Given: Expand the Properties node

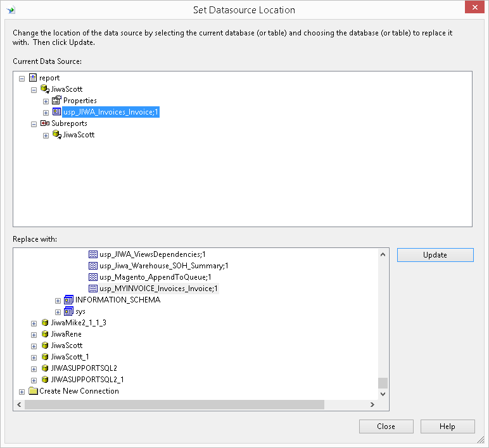Looking at the screenshot, I should coord(46,101).
